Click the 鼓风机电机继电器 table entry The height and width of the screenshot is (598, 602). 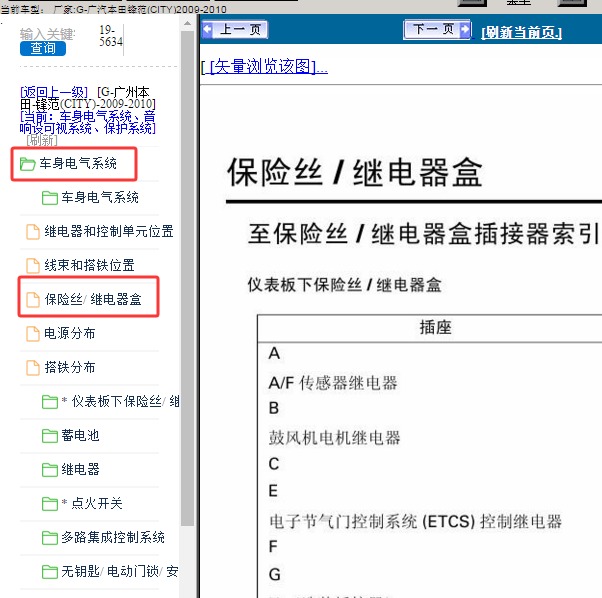pos(334,438)
